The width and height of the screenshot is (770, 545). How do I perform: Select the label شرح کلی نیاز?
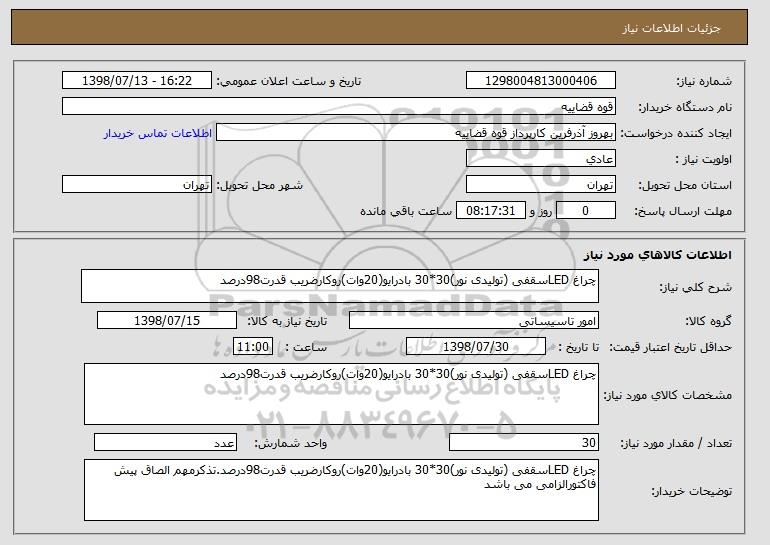(x=695, y=288)
